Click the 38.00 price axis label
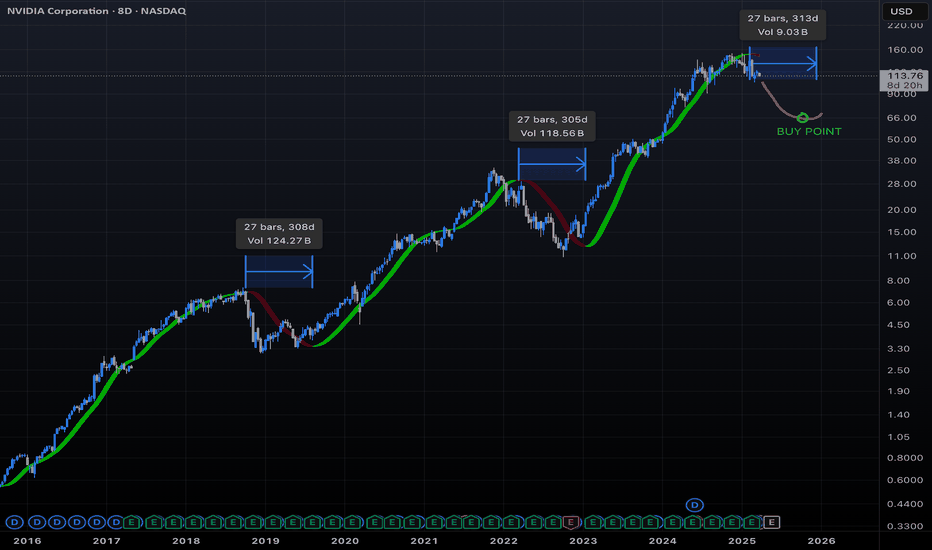This screenshot has width=932, height=550. (902, 161)
